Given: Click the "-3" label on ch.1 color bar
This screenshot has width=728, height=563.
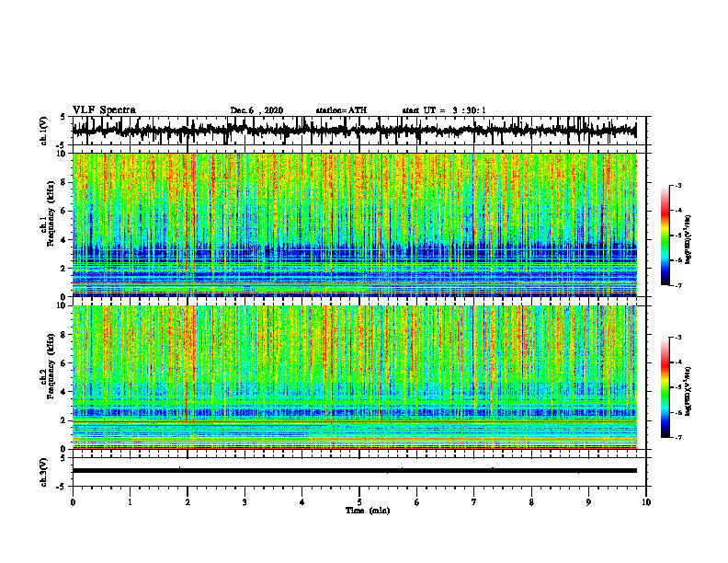Looking at the screenshot, I should [678, 185].
